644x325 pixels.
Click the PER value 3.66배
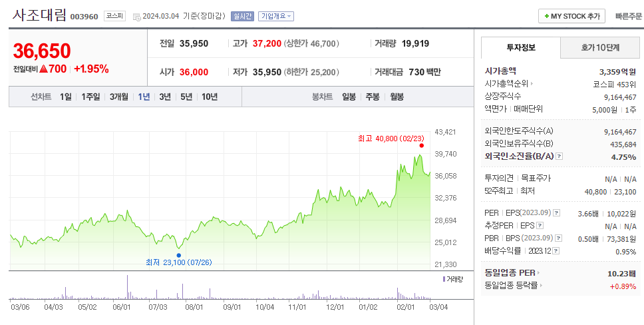[x=588, y=214]
